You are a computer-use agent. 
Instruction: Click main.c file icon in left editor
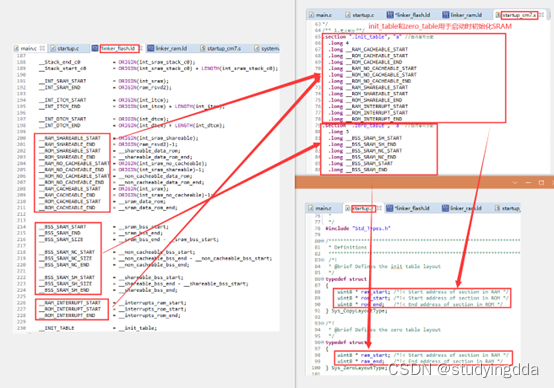coord(16,48)
